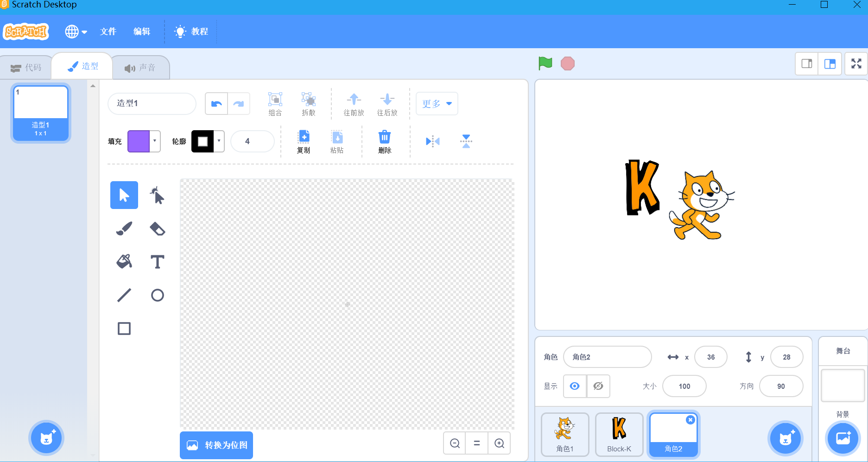Flip the costume horizontally
This screenshot has width=868, height=462.
point(433,141)
